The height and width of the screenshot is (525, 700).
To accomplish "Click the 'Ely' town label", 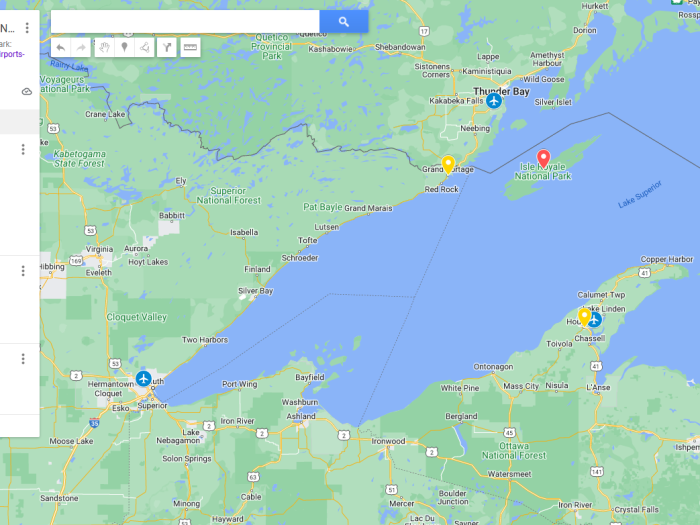I will 181,181.
